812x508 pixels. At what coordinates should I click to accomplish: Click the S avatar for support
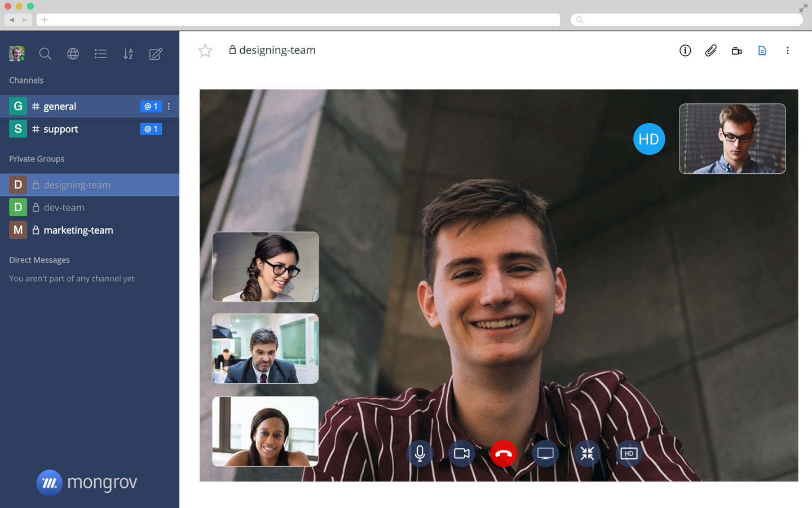click(x=18, y=129)
